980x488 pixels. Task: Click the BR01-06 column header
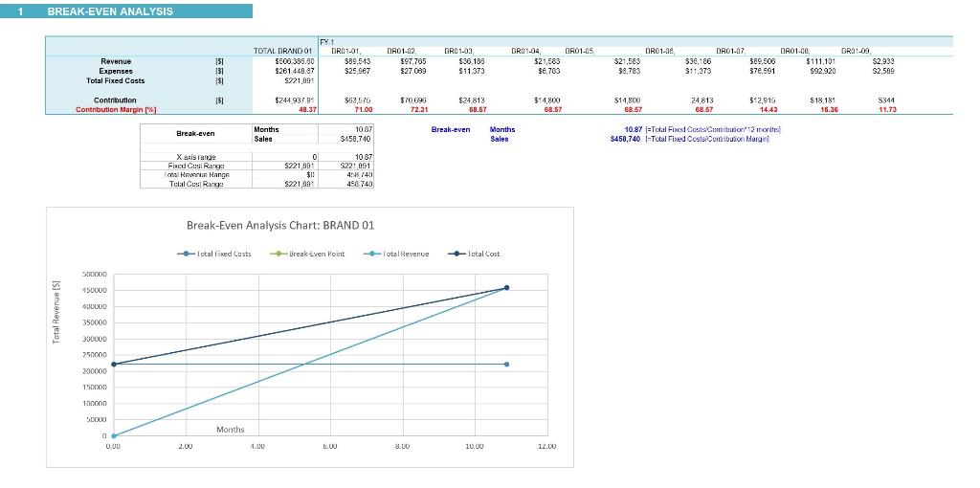660,52
